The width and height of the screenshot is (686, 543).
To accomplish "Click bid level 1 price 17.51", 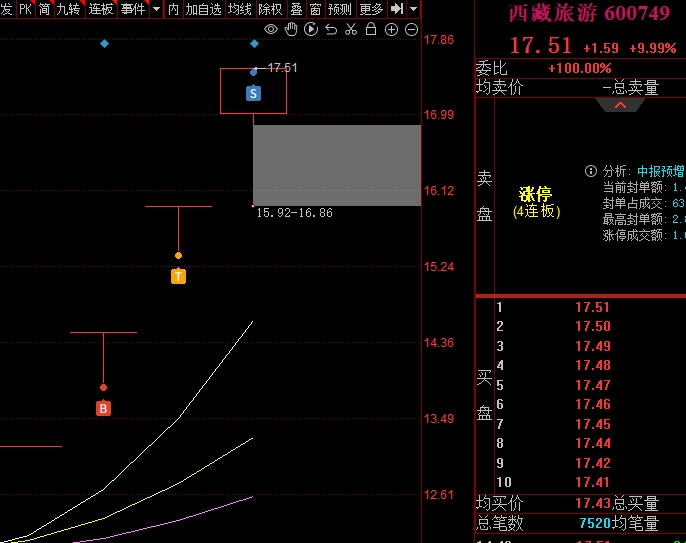I will coord(592,307).
